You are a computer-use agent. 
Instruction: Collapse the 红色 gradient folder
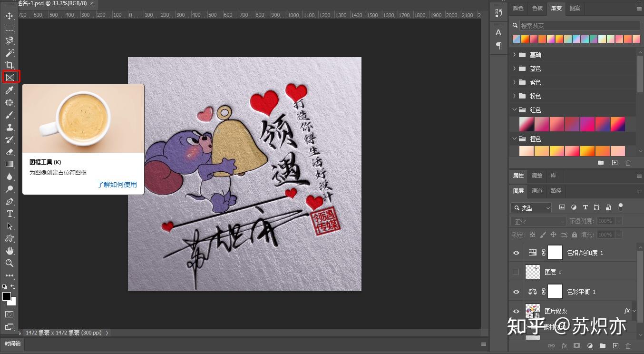[514, 110]
